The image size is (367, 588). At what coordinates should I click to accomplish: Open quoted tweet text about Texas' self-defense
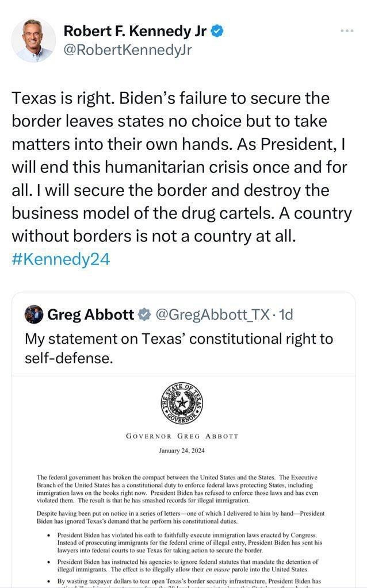[178, 348]
